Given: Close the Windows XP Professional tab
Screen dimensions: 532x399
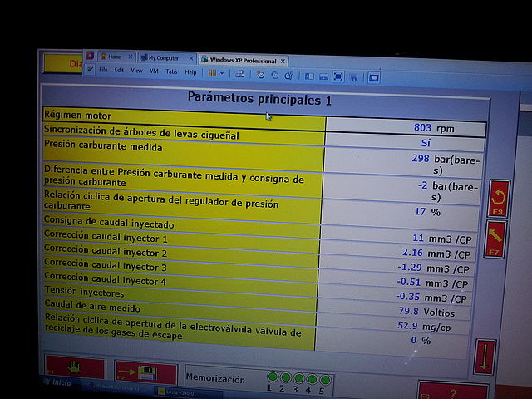Looking at the screenshot, I should [x=283, y=61].
